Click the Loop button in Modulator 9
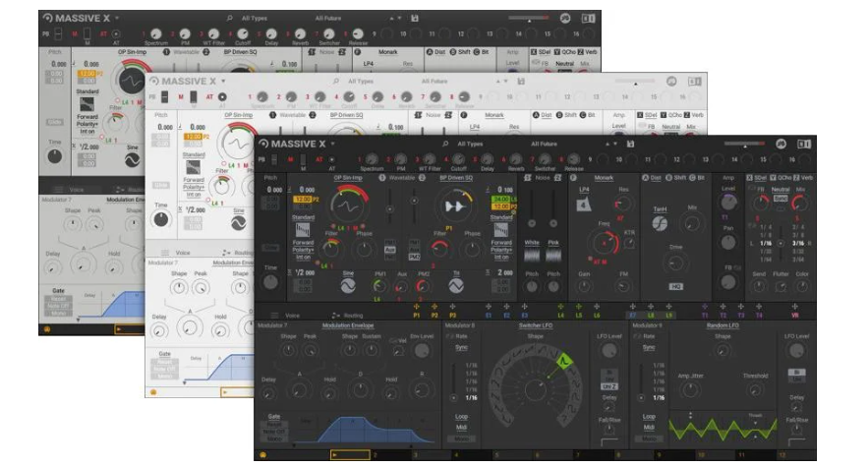Screen dimensions: 868x467 (649, 417)
